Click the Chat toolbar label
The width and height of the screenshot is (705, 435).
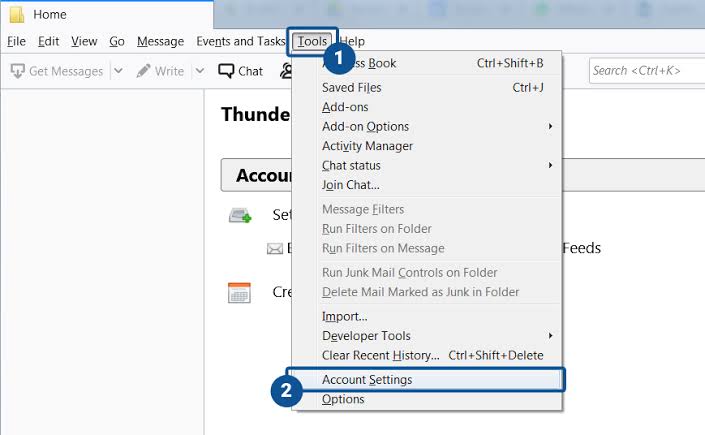250,71
